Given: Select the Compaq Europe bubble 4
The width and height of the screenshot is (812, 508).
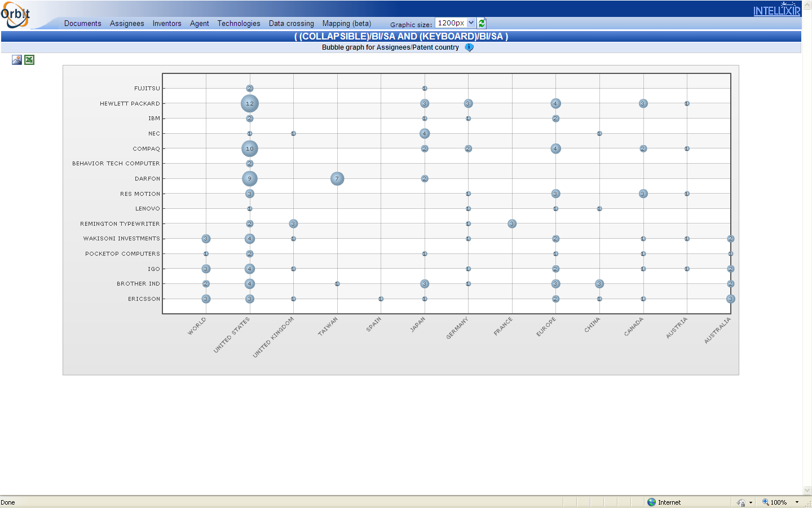Looking at the screenshot, I should (x=555, y=149).
